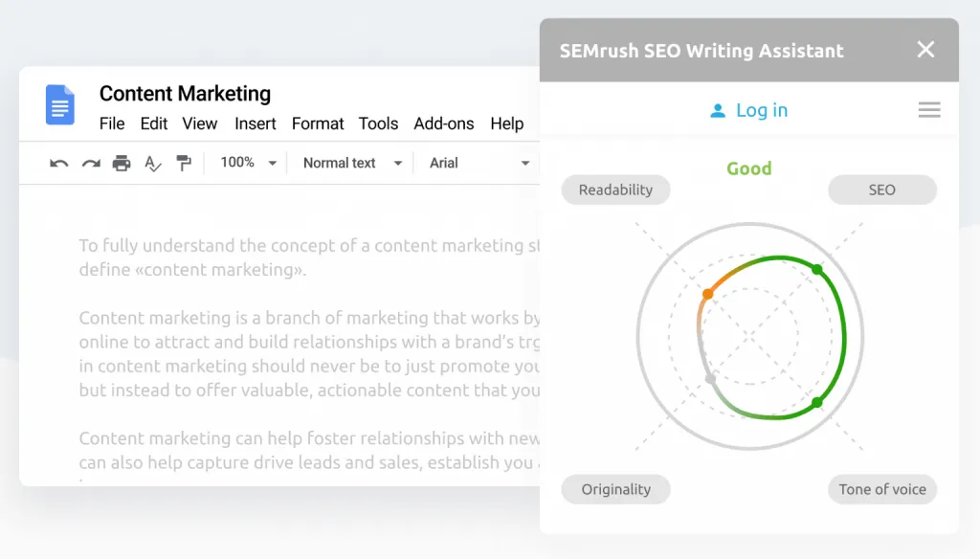Viewport: 980px width, 559px height.
Task: Click the blue Google Docs home icon
Action: 60,104
